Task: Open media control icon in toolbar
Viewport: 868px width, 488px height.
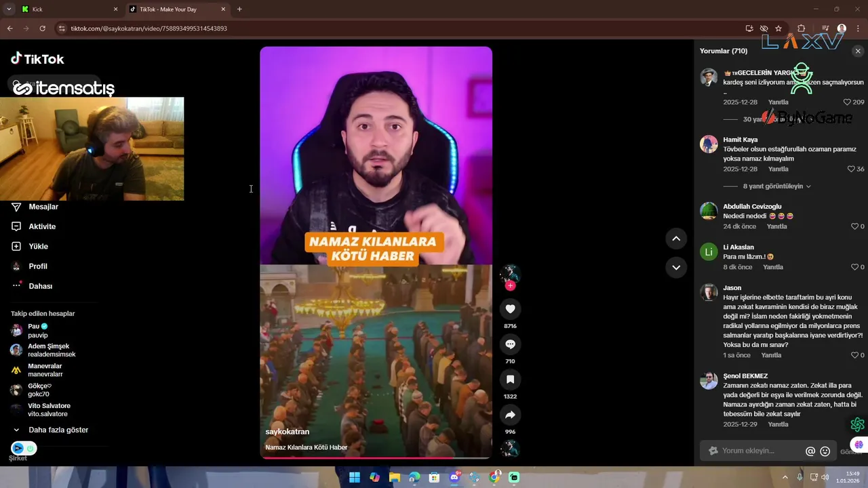Action: [x=825, y=28]
